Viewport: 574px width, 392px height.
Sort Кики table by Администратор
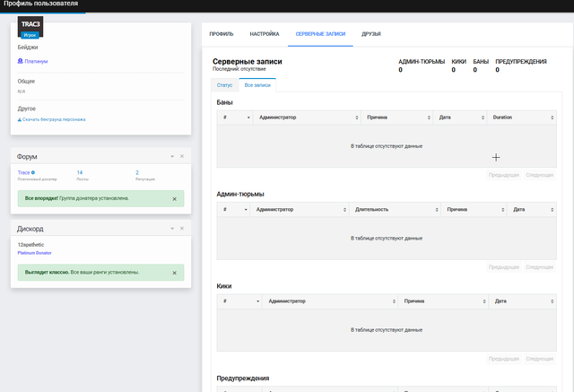tap(330, 301)
